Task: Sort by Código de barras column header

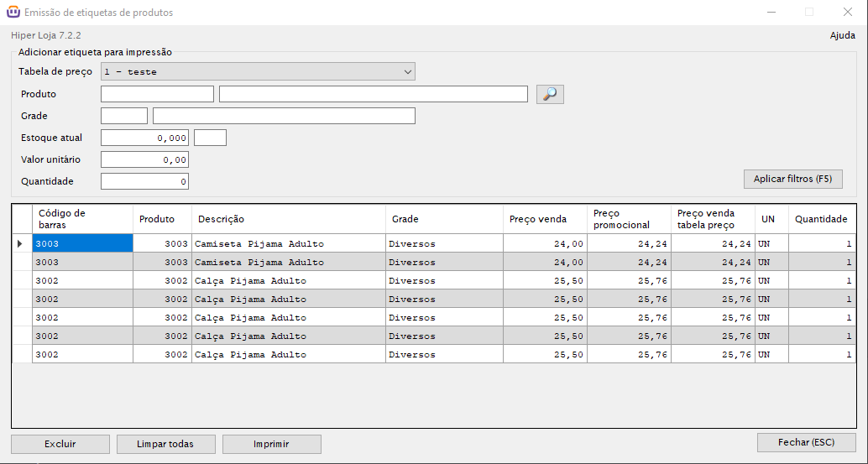Action: [x=82, y=219]
